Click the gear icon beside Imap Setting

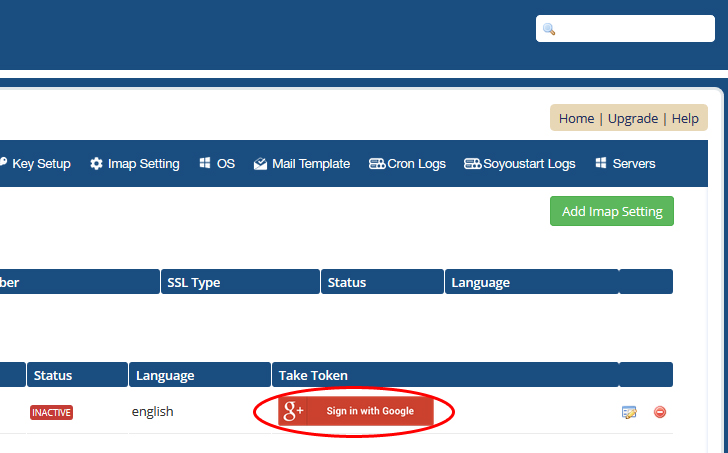[x=96, y=164]
